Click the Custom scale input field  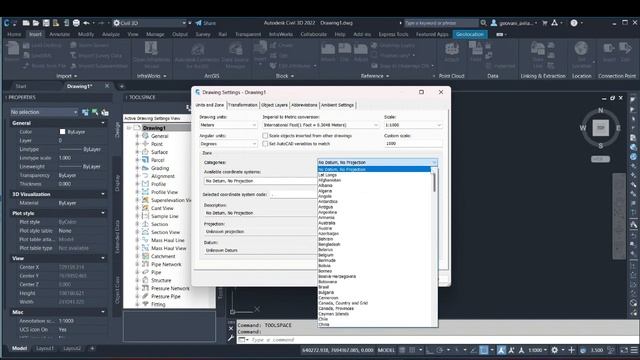(x=413, y=143)
